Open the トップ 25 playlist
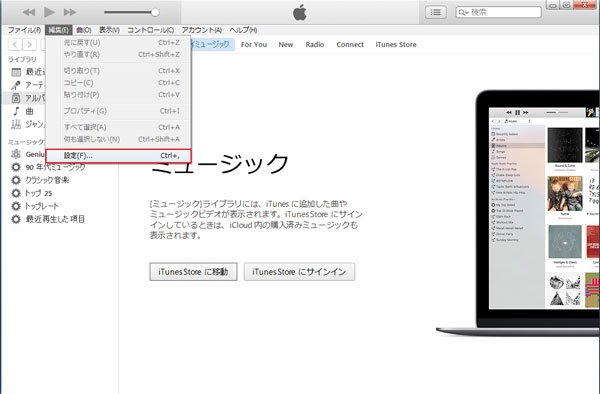600x394 pixels. [38, 193]
